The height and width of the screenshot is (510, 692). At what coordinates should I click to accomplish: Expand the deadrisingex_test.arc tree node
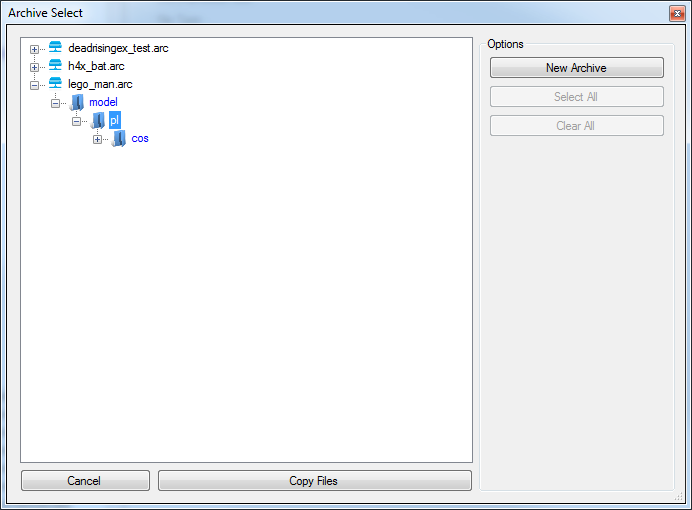point(34,49)
